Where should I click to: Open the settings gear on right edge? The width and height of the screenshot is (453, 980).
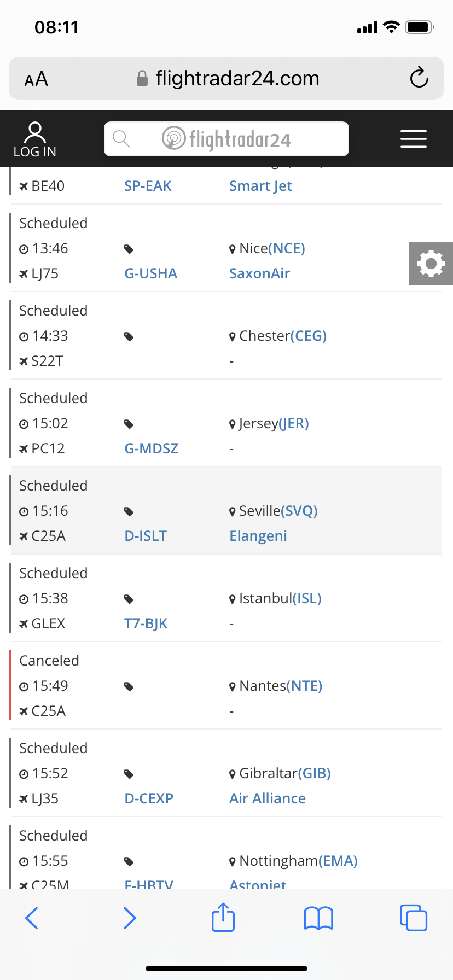pos(431,264)
